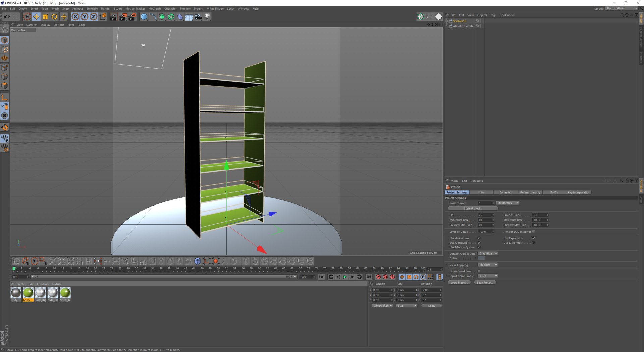Open the Key-Interpolation tab
Screen dimensions: 644x352
point(579,193)
